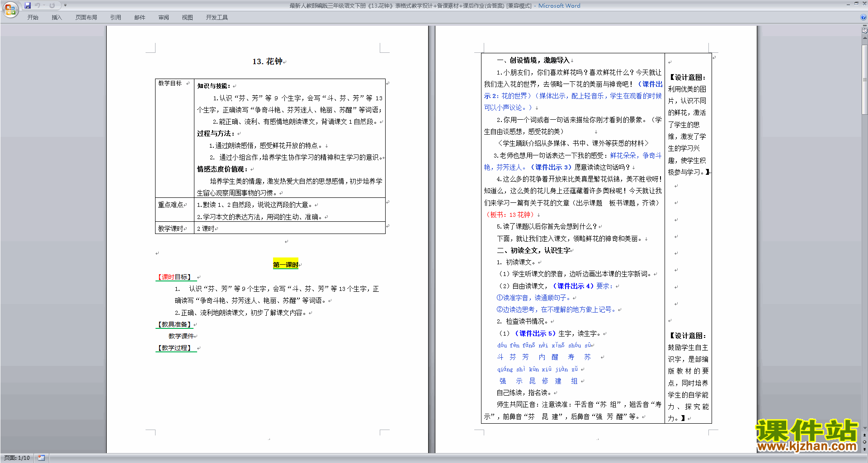868x463 pixels.
Task: Open the 开始 ribbon tab
Action: 33,18
